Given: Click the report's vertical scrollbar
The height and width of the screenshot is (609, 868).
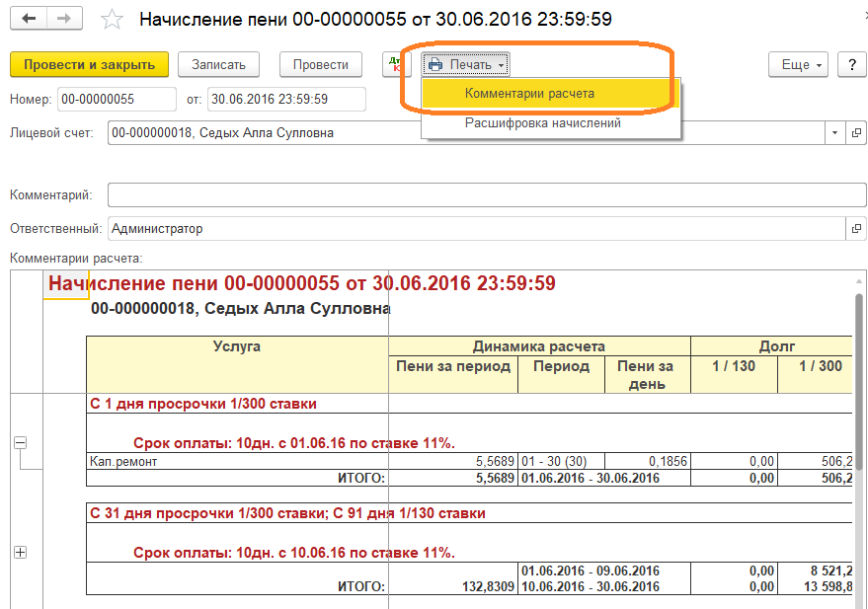Looking at the screenshot, I should tap(858, 382).
